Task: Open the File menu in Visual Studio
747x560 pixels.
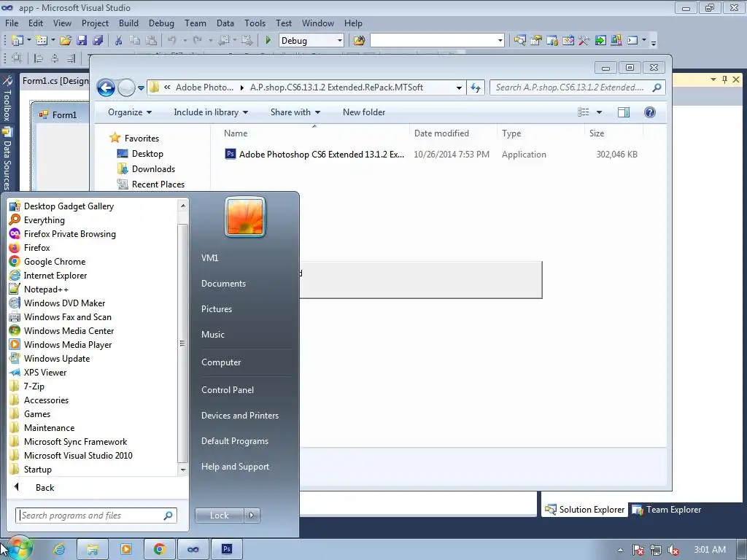Action: click(x=12, y=23)
